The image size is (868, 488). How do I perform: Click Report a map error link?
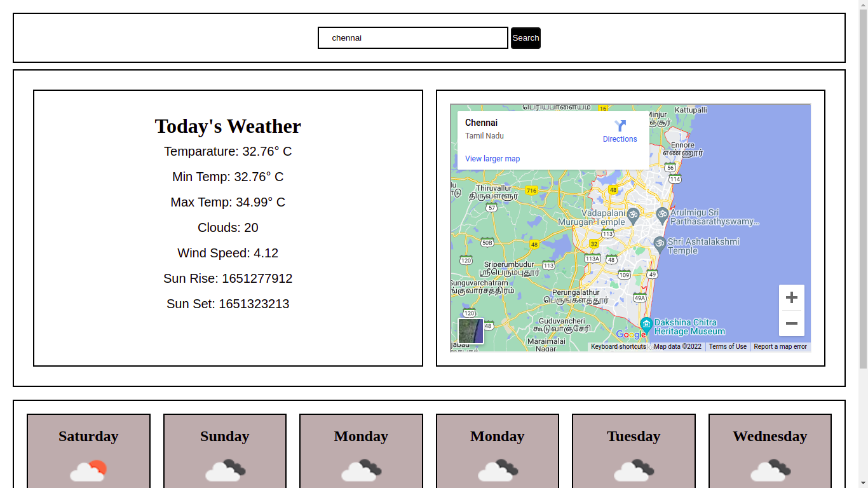780,347
